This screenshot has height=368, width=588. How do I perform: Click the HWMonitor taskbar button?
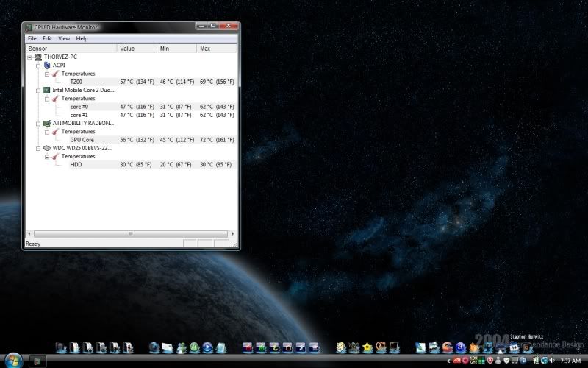coord(37,361)
